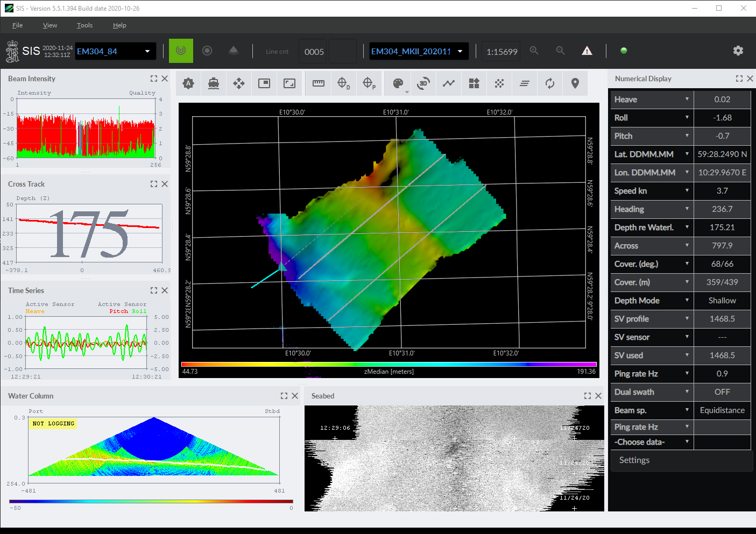Viewport: 756px width, 534px height.
Task: Click the refresh/redraw map icon
Action: coord(549,83)
